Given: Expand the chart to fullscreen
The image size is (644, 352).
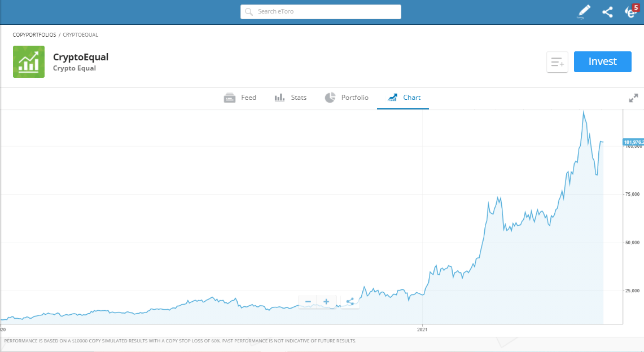Looking at the screenshot, I should 633,98.
